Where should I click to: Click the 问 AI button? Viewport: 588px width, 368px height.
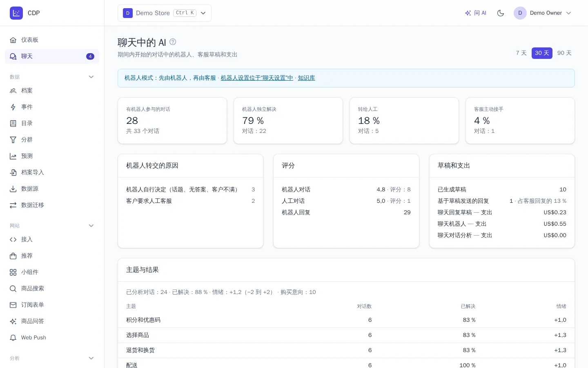[x=476, y=13]
